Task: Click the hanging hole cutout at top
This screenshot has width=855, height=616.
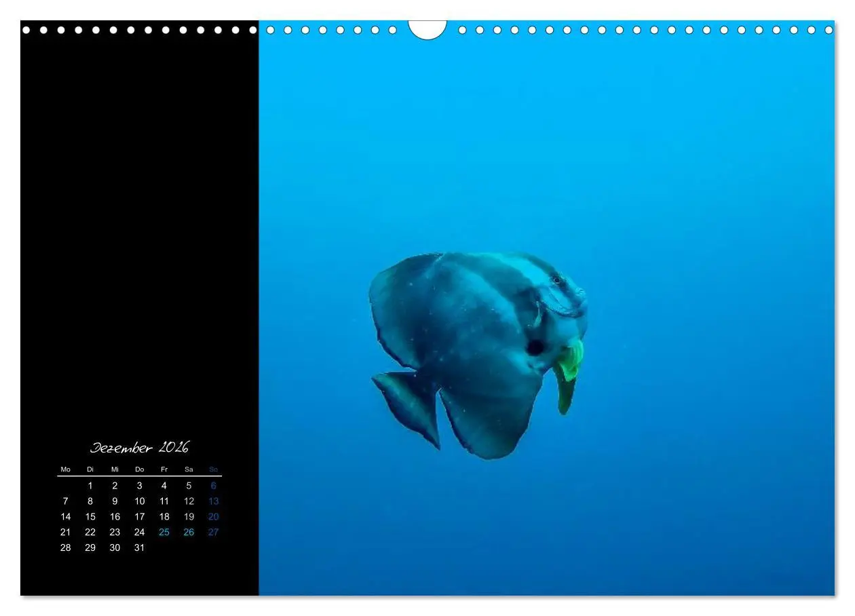Action: click(x=427, y=29)
